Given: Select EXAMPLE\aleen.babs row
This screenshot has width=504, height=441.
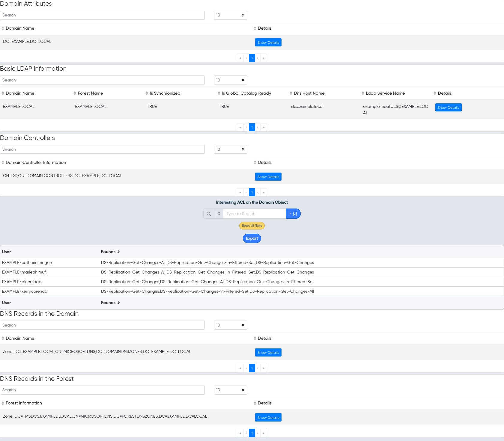Looking at the screenshot, I should point(252,282).
